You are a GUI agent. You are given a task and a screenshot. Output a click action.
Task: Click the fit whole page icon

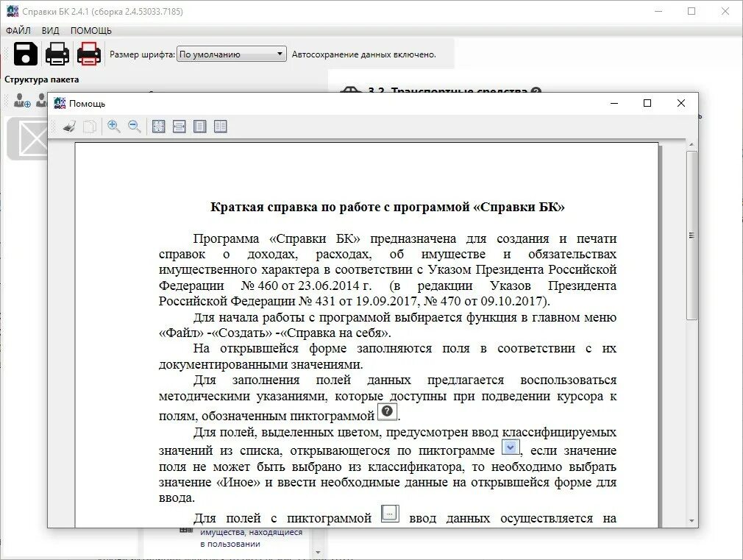point(158,126)
